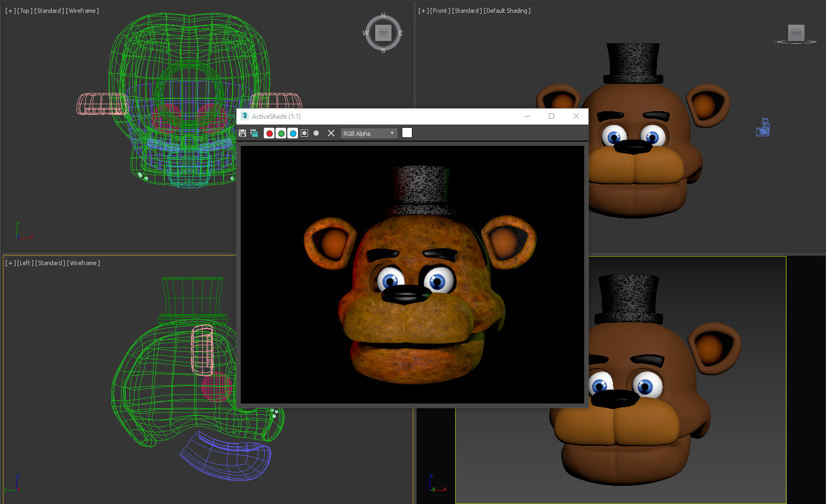Image resolution: width=826 pixels, height=504 pixels.
Task: Open the [+] menu of the Left viewport
Action: [x=10, y=263]
